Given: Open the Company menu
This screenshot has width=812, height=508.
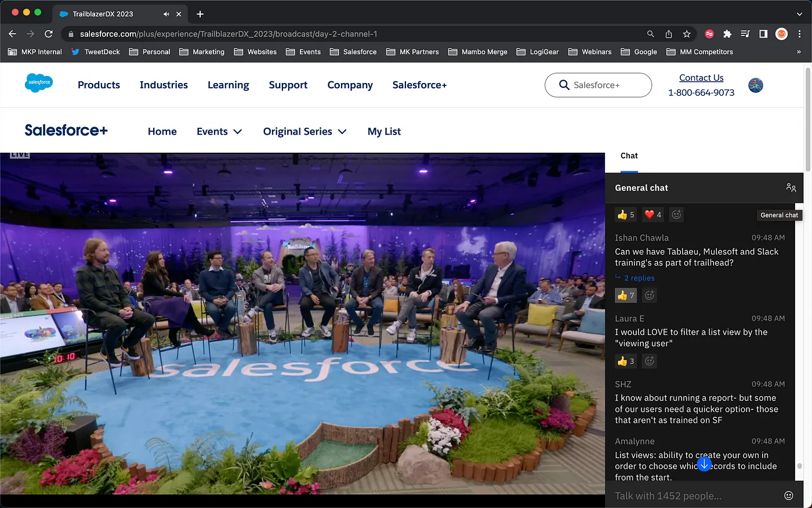Looking at the screenshot, I should [x=350, y=85].
